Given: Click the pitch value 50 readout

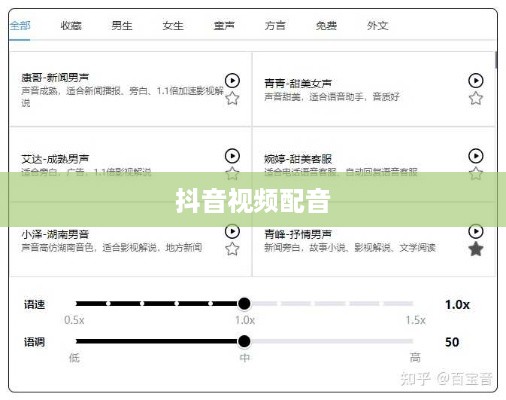Looking at the screenshot, I should coord(452,342).
